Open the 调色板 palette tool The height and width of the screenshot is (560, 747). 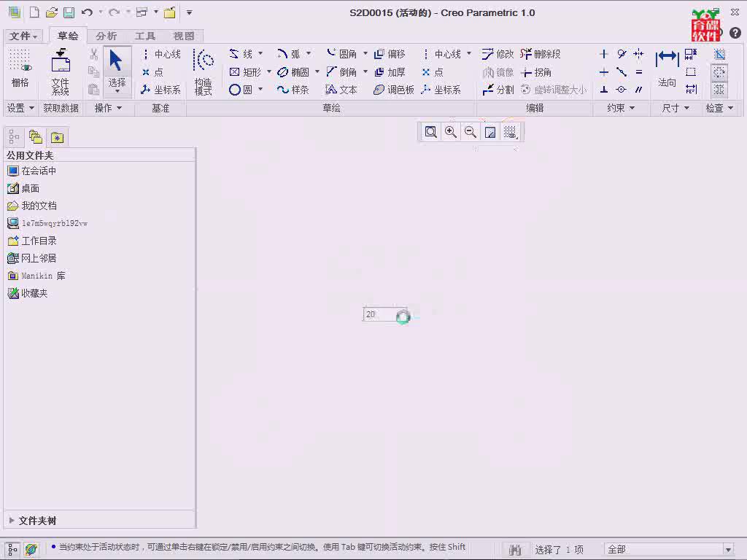393,90
